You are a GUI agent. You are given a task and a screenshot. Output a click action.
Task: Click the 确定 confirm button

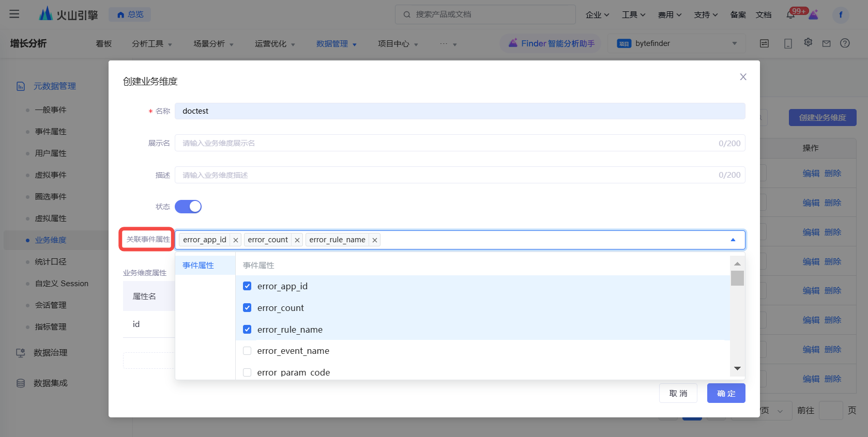[x=726, y=393]
